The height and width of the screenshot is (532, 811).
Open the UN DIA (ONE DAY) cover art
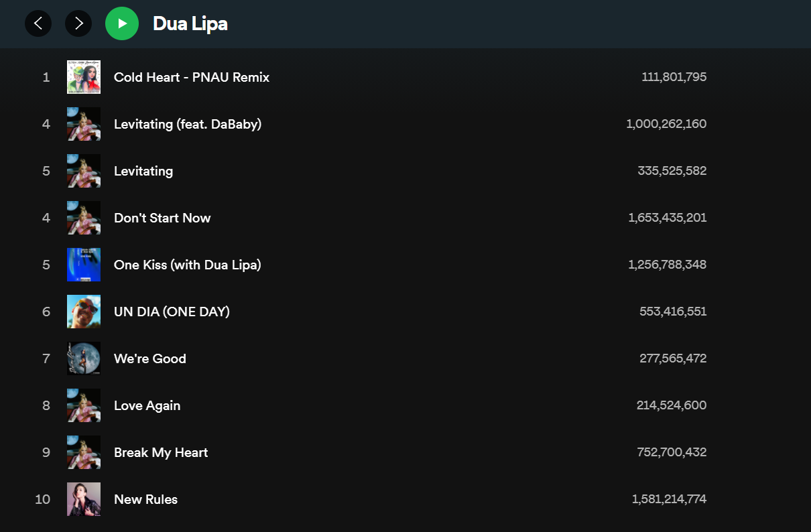[x=84, y=312]
